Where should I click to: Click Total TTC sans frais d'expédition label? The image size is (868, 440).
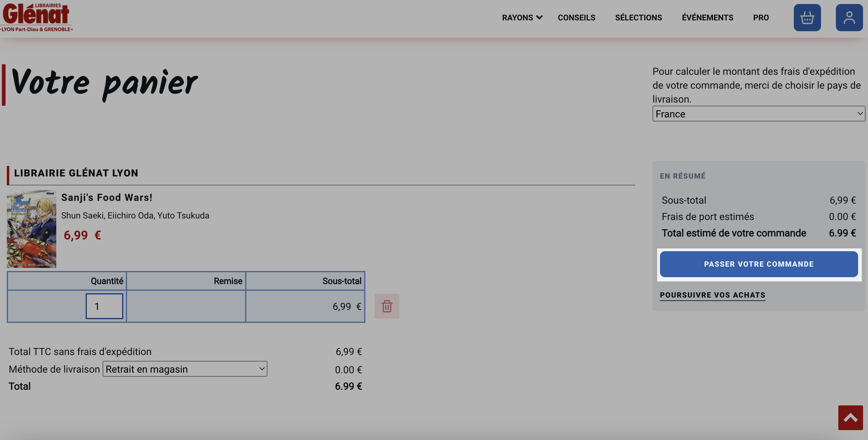[80, 351]
